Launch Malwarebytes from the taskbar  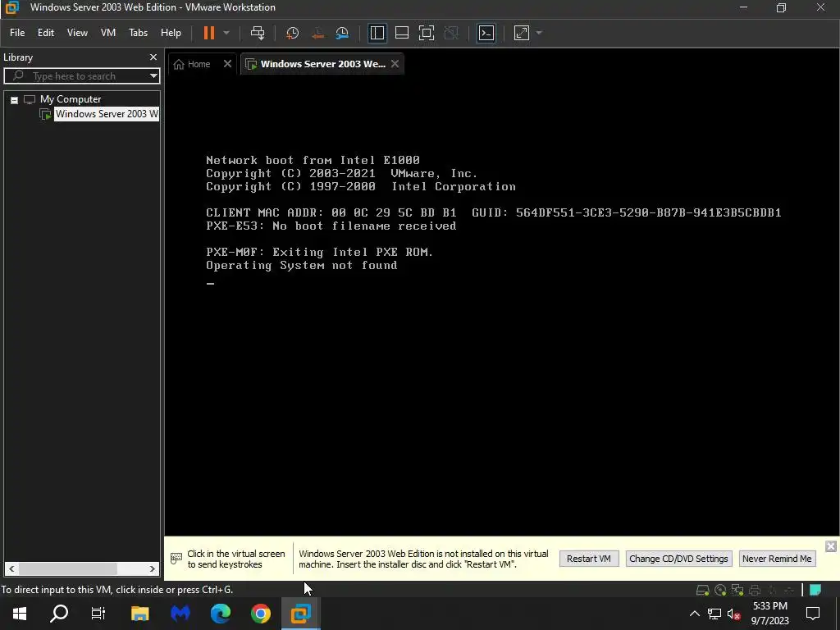coord(180,614)
